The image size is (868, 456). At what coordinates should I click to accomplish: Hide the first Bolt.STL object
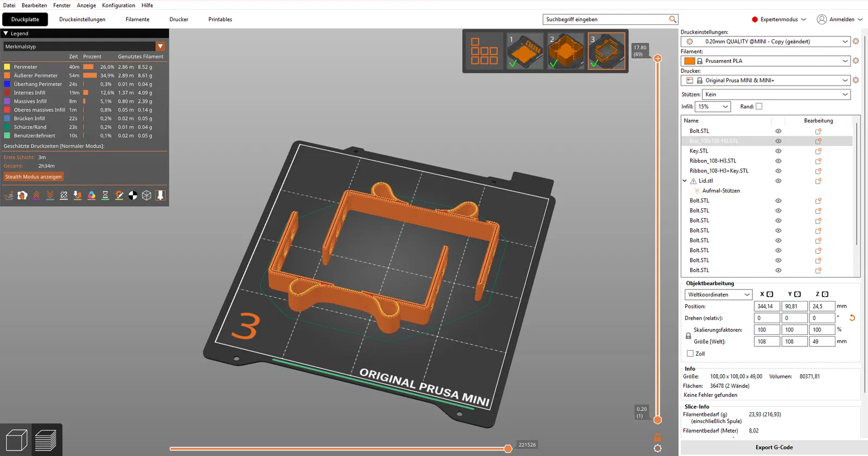click(x=778, y=131)
